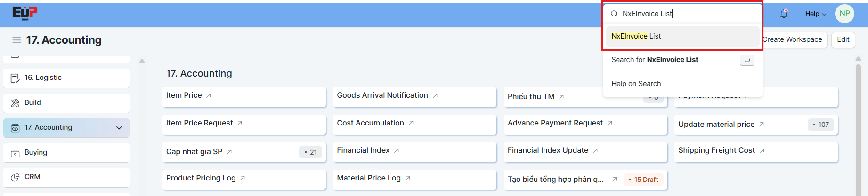Click the Build tools sidebar icon
The height and width of the screenshot is (196, 868).
tap(15, 103)
